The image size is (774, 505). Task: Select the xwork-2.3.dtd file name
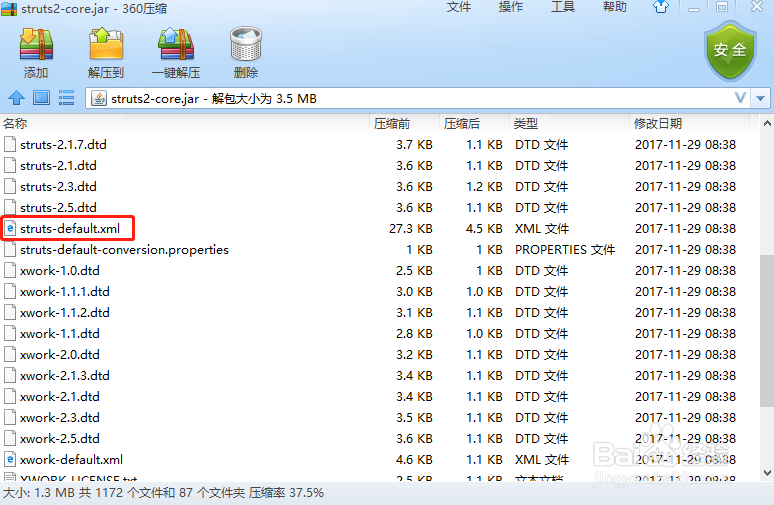coord(60,418)
